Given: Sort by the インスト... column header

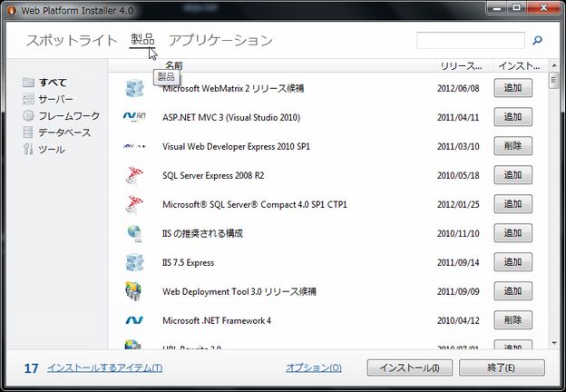Looking at the screenshot, I should tap(519, 65).
